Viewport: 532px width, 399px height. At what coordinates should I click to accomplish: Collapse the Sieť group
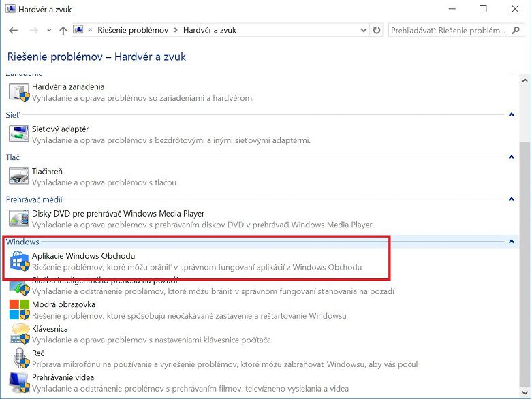pyautogui.click(x=512, y=114)
